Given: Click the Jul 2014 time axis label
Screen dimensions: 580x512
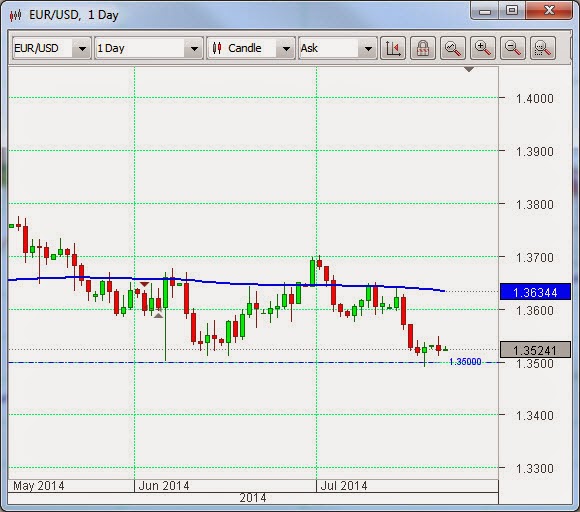Looking at the screenshot, I should click(344, 485).
